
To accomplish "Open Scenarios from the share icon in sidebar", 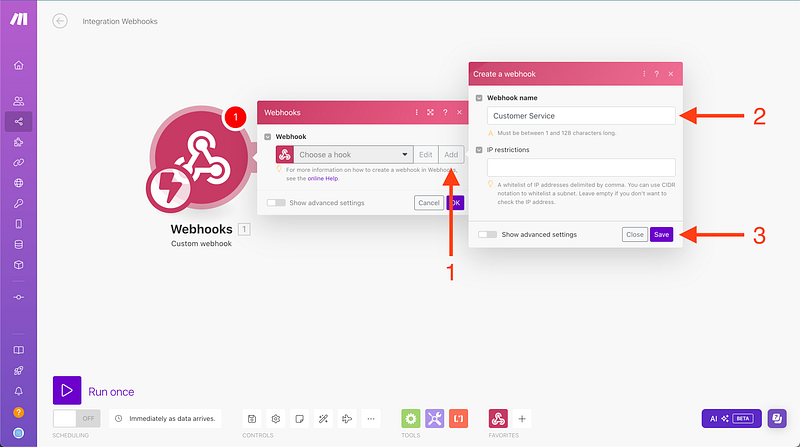I will (x=18, y=121).
